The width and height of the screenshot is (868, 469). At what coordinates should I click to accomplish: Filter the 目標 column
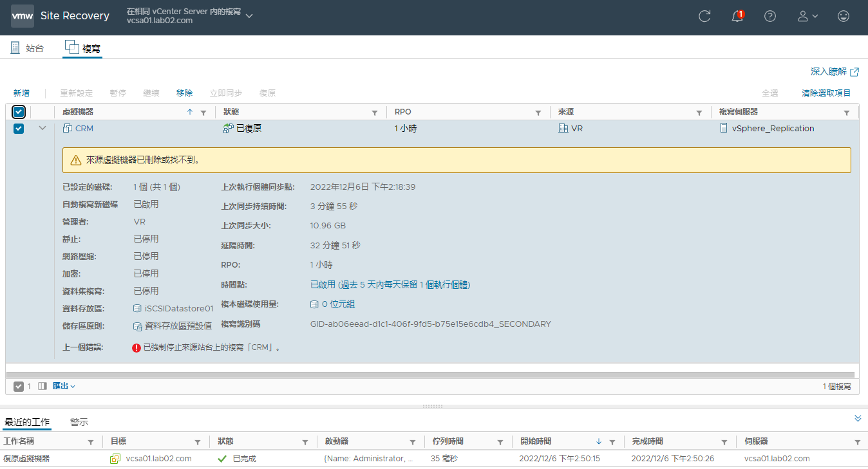click(198, 442)
